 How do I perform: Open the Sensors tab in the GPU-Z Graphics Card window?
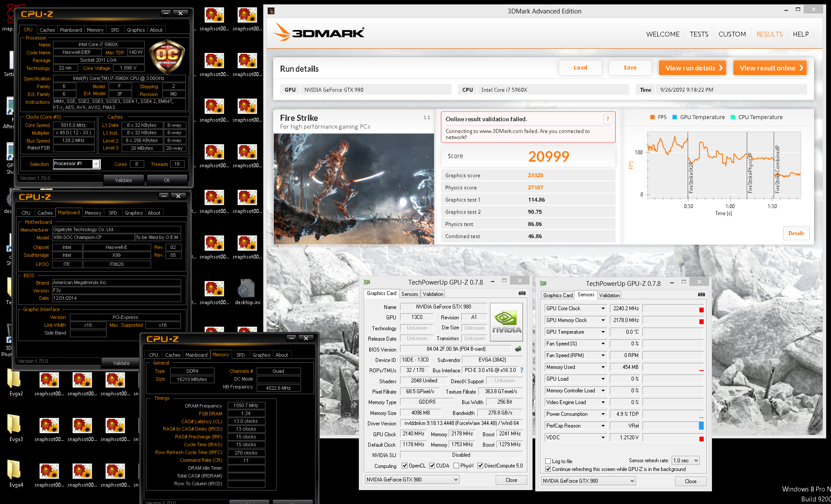[410, 294]
